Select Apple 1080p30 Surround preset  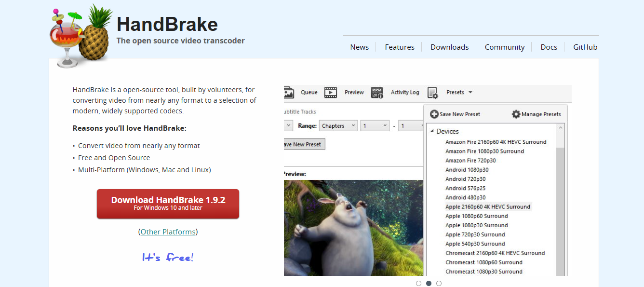(x=476, y=225)
